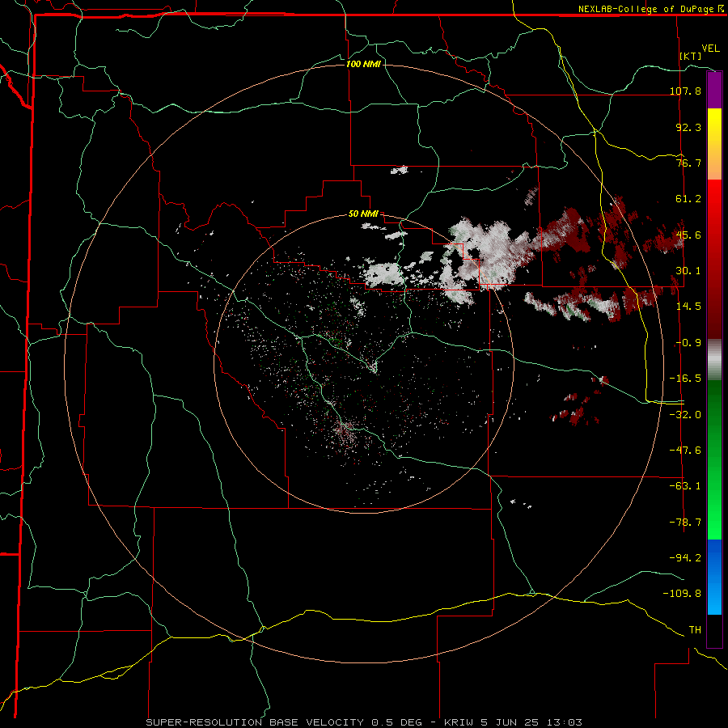The width and height of the screenshot is (728, 728).
Task: Click the -63.1 velocity scale value
Action: tap(685, 486)
